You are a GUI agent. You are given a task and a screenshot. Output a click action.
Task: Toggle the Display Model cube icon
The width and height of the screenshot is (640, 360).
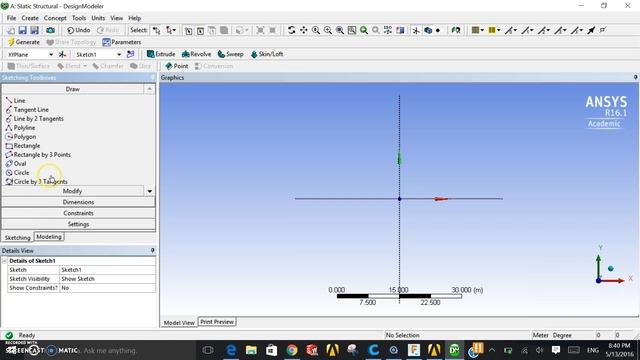pos(428,30)
